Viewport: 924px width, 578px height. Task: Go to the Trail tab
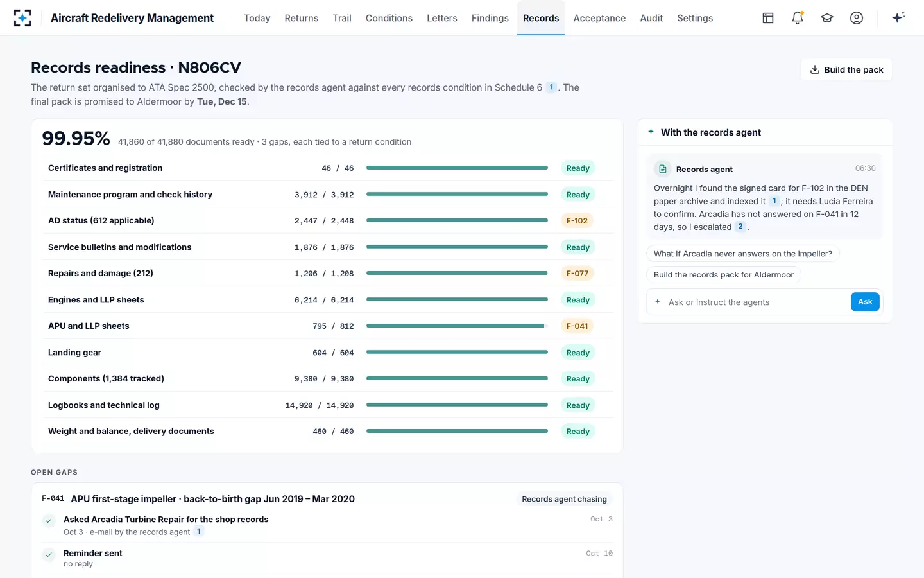[342, 18]
